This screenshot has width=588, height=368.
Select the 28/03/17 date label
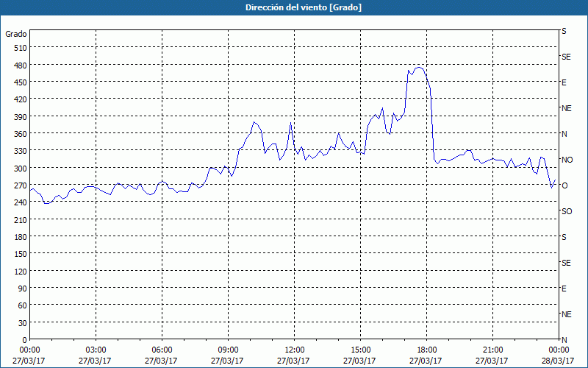[558, 361]
